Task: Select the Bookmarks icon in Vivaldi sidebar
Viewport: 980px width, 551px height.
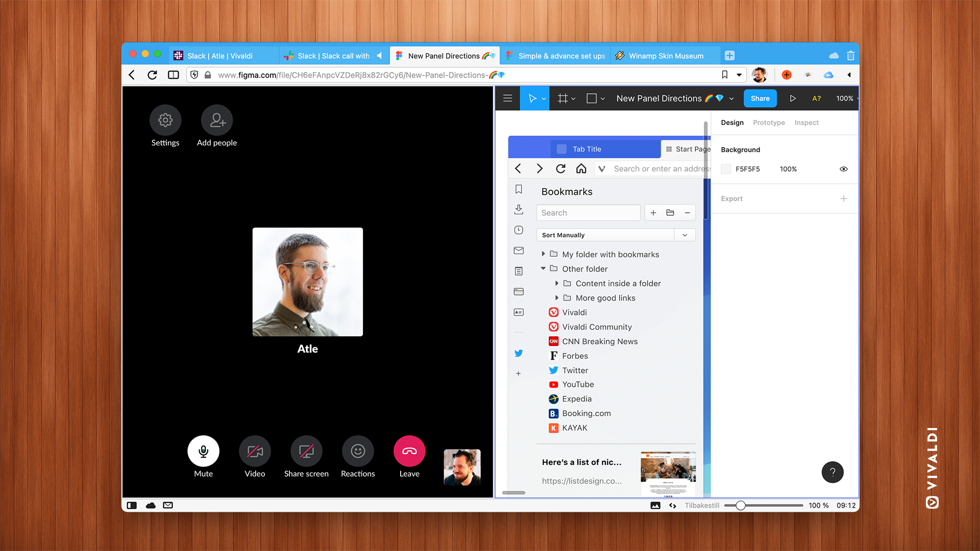Action: tap(519, 189)
